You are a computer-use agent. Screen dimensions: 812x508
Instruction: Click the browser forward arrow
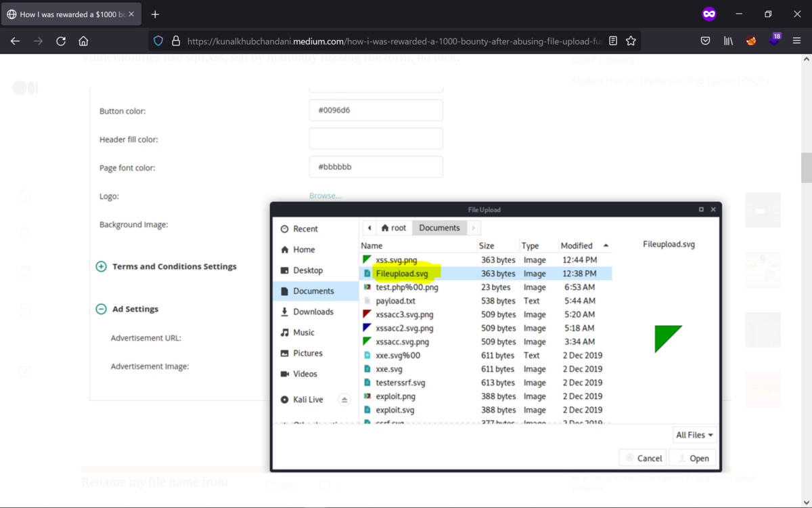pos(38,41)
